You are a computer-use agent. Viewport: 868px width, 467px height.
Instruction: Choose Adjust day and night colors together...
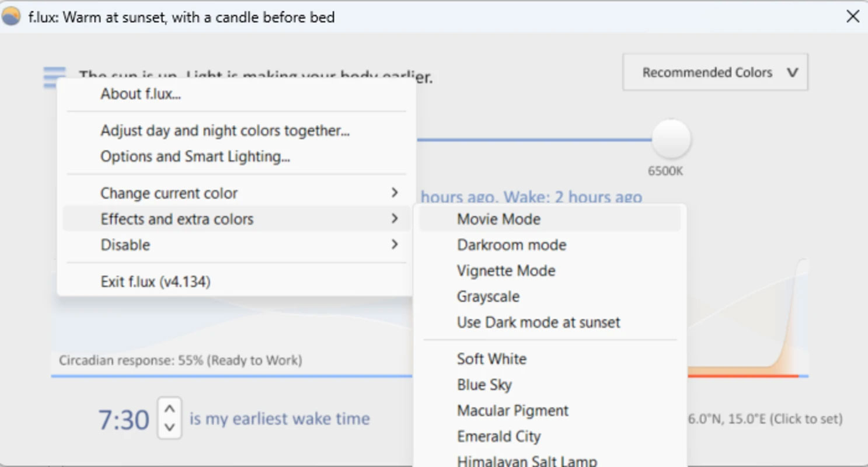point(236,130)
